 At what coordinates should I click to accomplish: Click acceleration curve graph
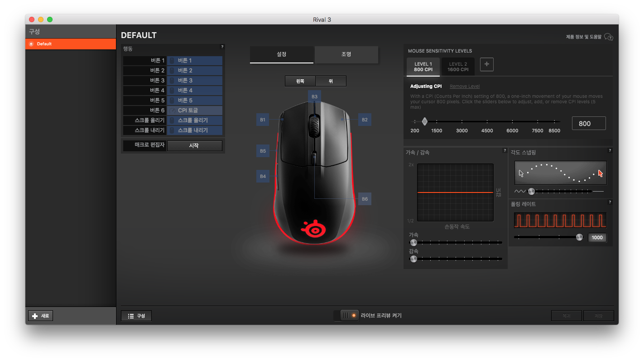tap(455, 193)
